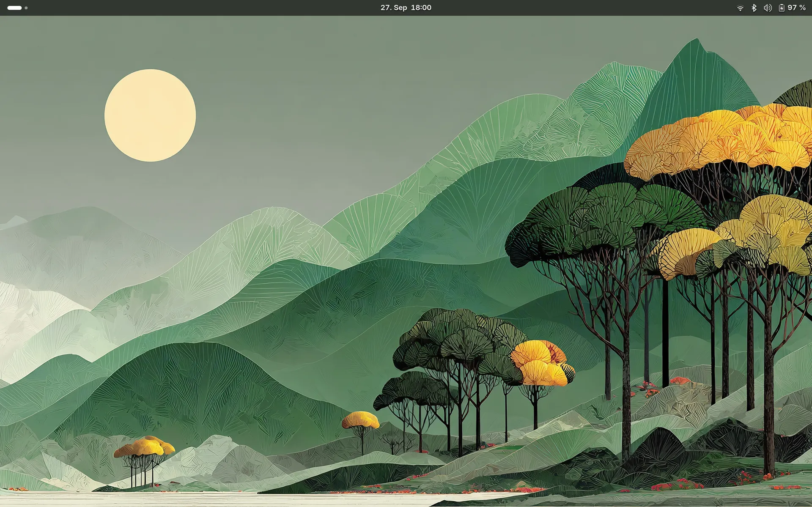Open calendar via the 27. Sep date
The width and height of the screenshot is (812, 507).
tap(394, 8)
